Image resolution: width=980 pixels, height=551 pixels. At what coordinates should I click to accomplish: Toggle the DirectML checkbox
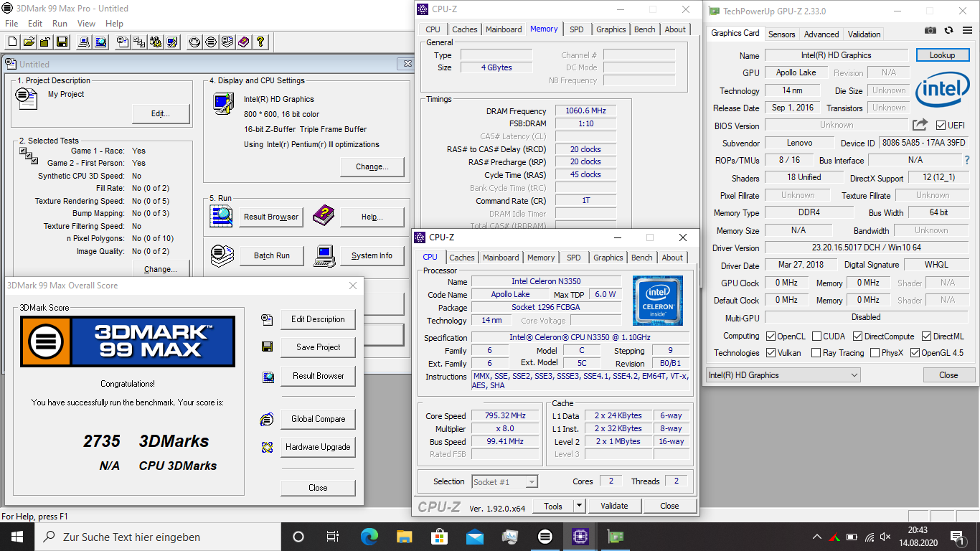coord(926,336)
